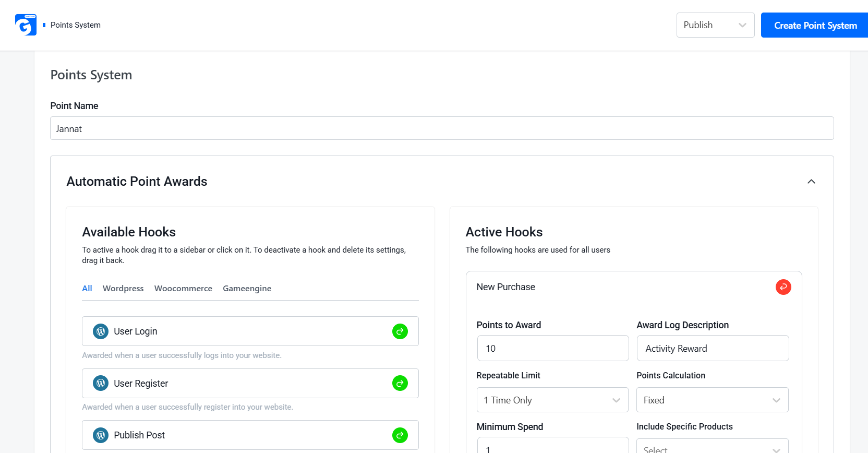Activate the User Register hook green arrow
Viewport: 868px width, 453px height.
coord(400,384)
